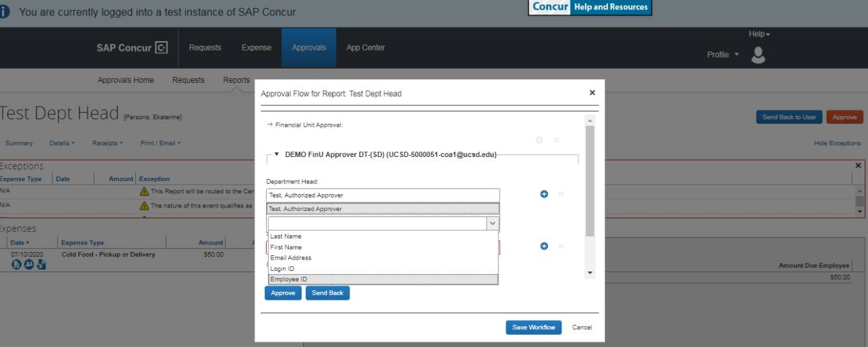Open the search-by dropdown arrow
The height and width of the screenshot is (347, 868).
click(492, 224)
